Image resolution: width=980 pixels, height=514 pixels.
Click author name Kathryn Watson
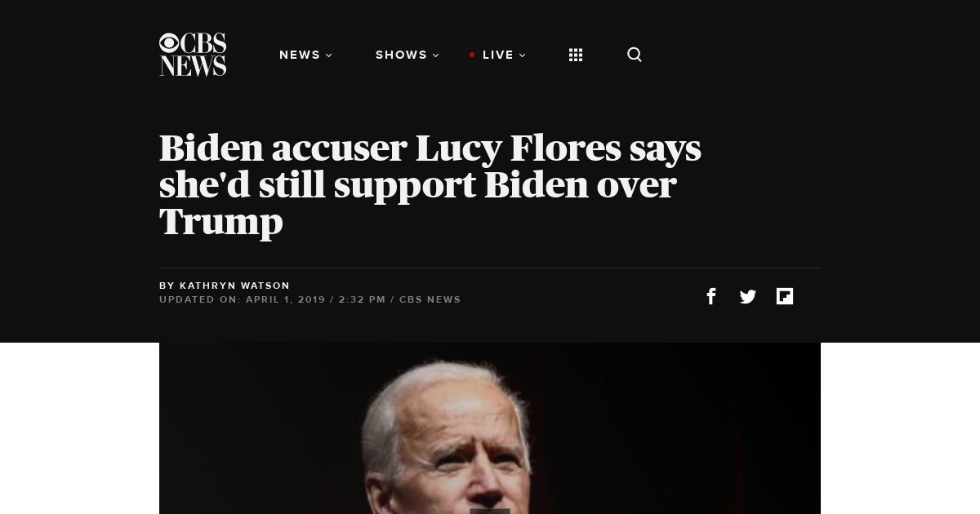coord(234,286)
